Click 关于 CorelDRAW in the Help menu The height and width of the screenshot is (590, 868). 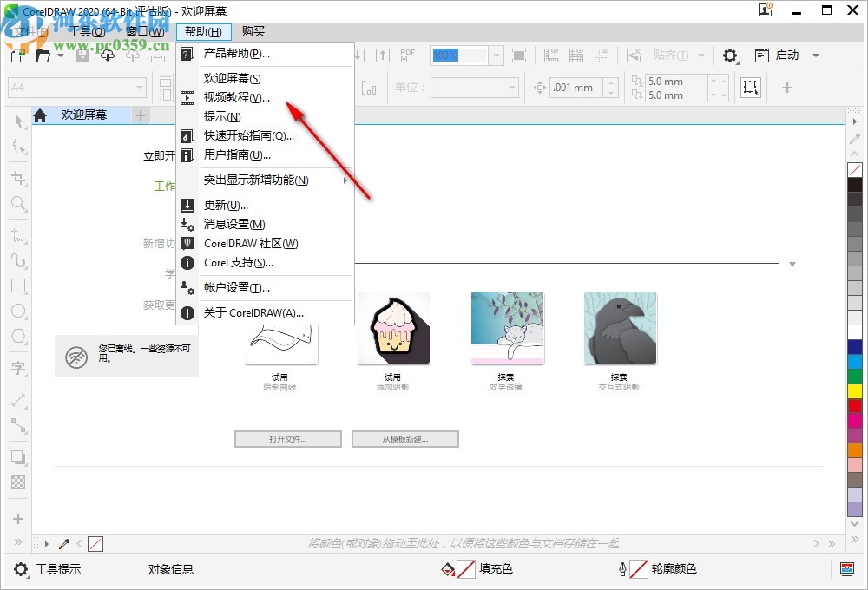[x=252, y=313]
